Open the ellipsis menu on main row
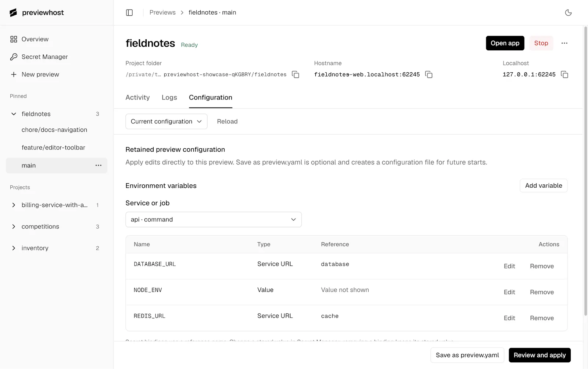 coord(98,166)
